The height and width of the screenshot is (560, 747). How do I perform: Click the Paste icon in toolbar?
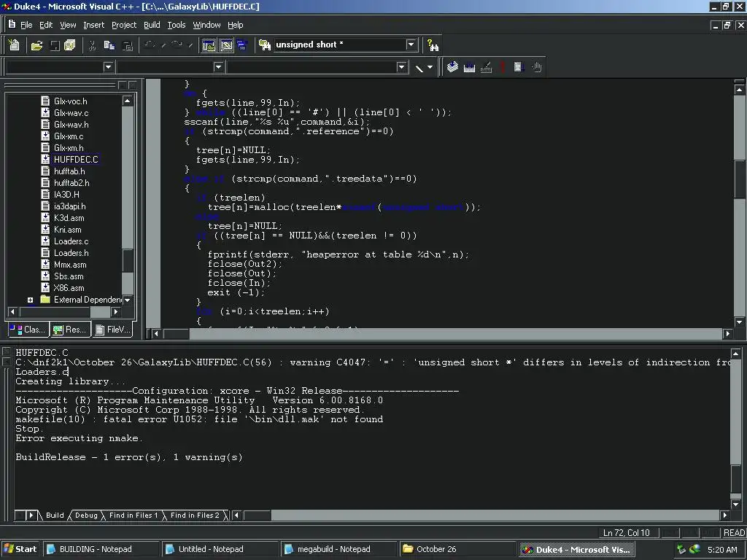click(x=127, y=45)
